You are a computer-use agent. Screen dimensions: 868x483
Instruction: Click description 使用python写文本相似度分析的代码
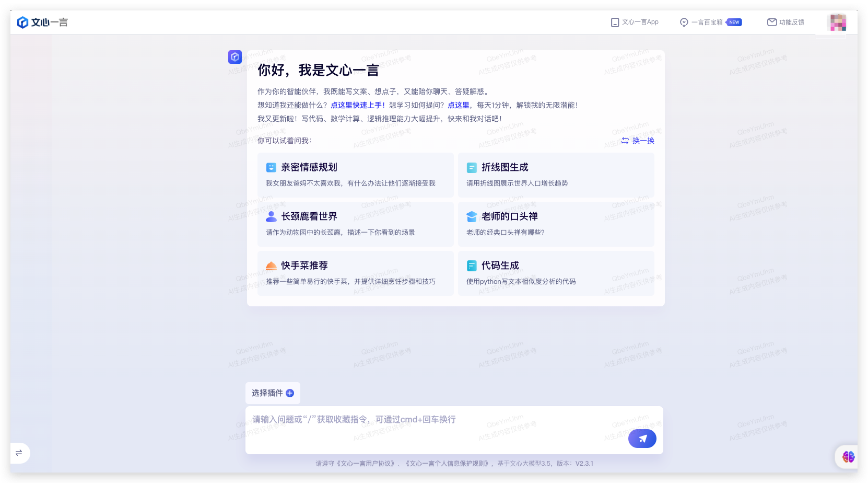coord(521,282)
